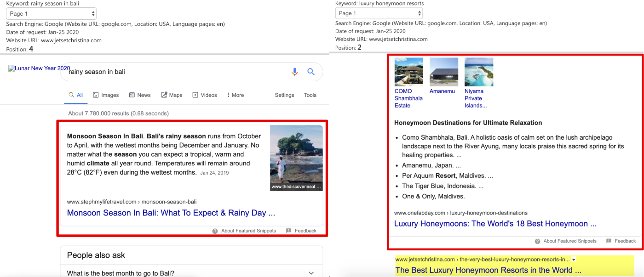Click the Feedback flag on the honeymoon snippet
Image resolution: width=644 pixels, height=277 pixels.
(609, 241)
